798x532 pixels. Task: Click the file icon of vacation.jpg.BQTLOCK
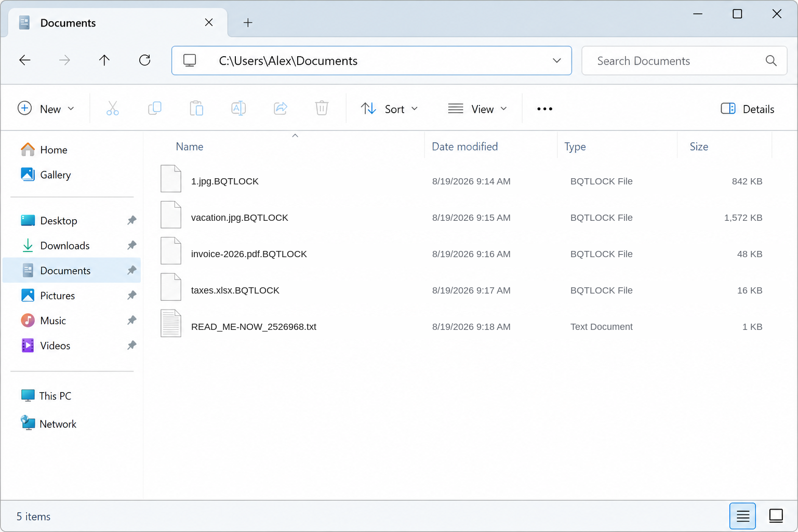point(170,215)
